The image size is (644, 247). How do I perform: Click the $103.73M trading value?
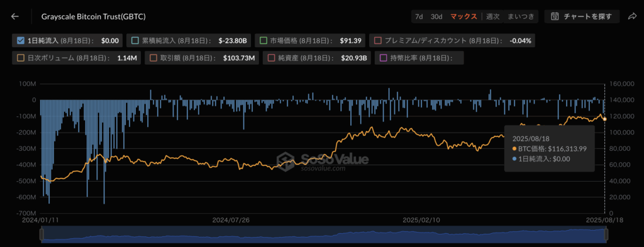click(x=239, y=58)
